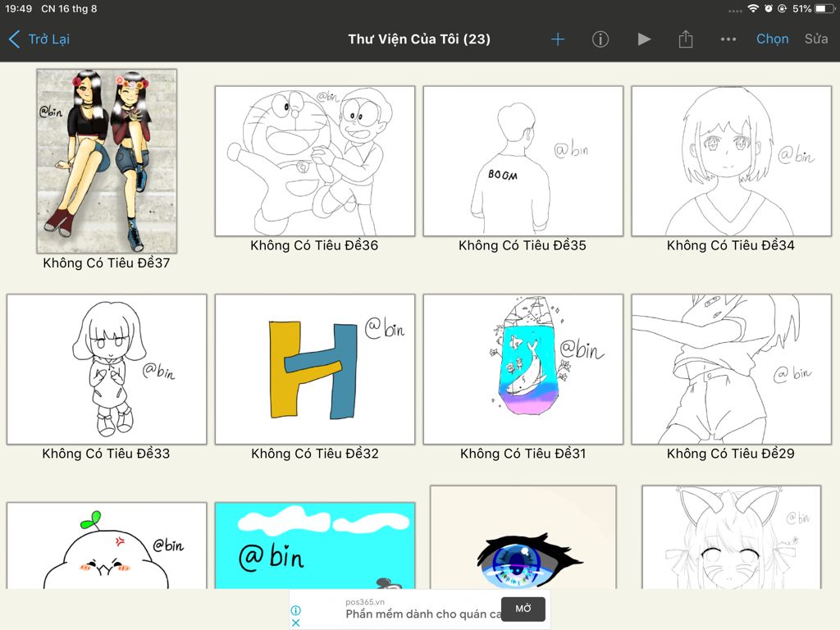
Task: Close the ad with X icon
Action: [x=295, y=623]
